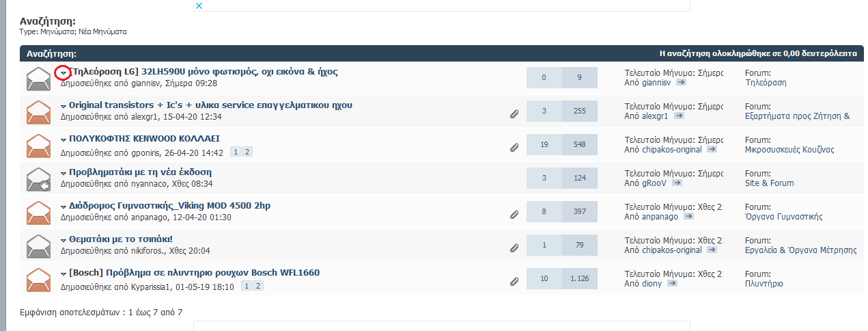Go to page 2 of the KENWOOD thread
Image resolution: width=868 pixels, height=331 pixels.
point(248,152)
